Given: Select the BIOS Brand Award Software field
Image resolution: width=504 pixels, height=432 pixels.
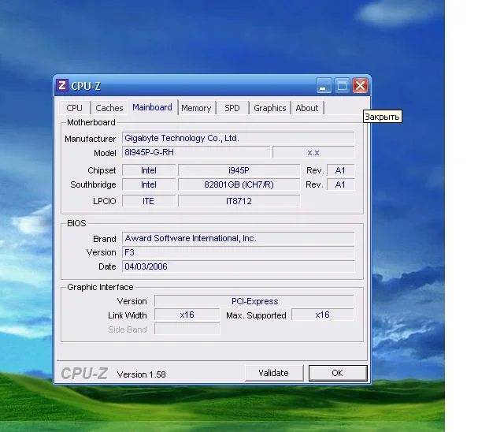Looking at the screenshot, I should [x=238, y=238].
